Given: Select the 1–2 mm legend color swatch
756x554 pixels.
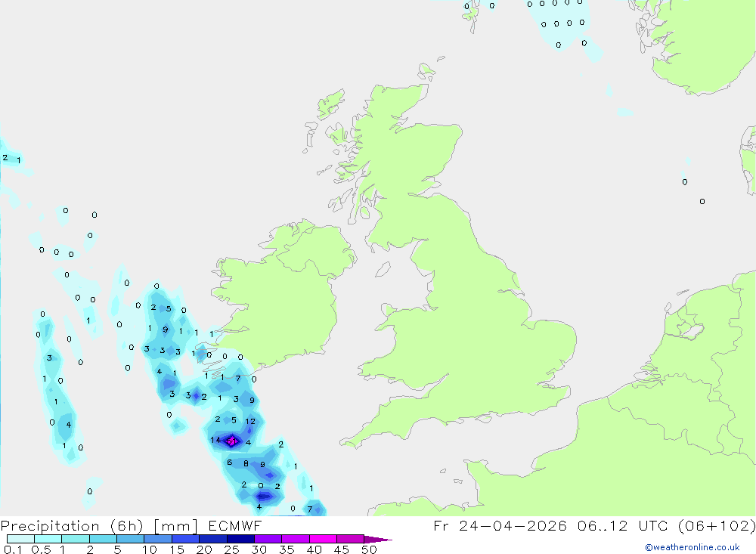Looking at the screenshot, I should (76, 539).
